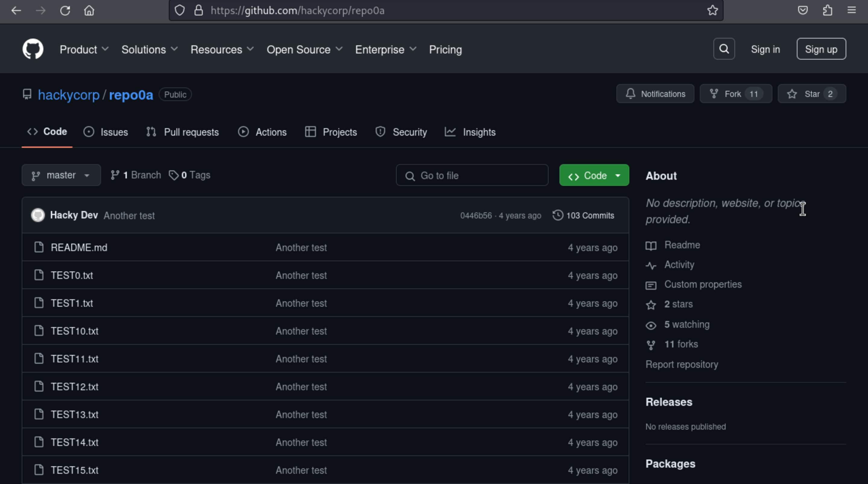Open the README.md file link

(x=79, y=247)
